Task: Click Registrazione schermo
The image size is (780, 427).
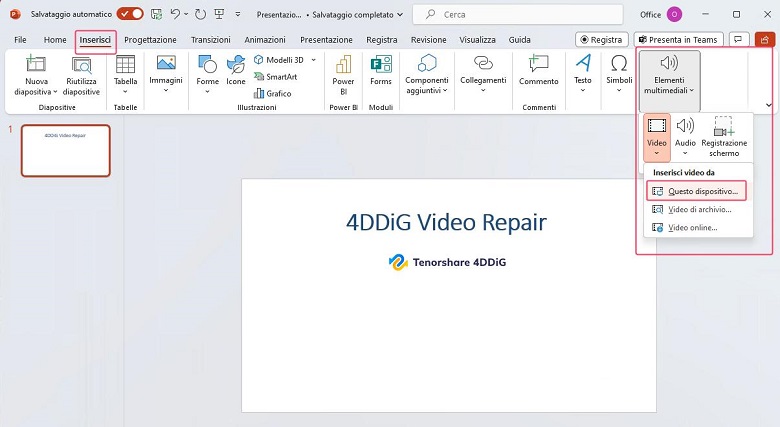Action: [x=724, y=138]
